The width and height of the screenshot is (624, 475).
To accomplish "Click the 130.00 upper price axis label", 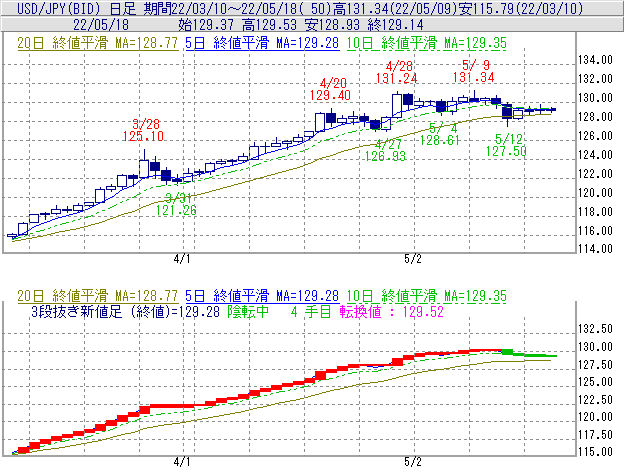I will (x=595, y=98).
